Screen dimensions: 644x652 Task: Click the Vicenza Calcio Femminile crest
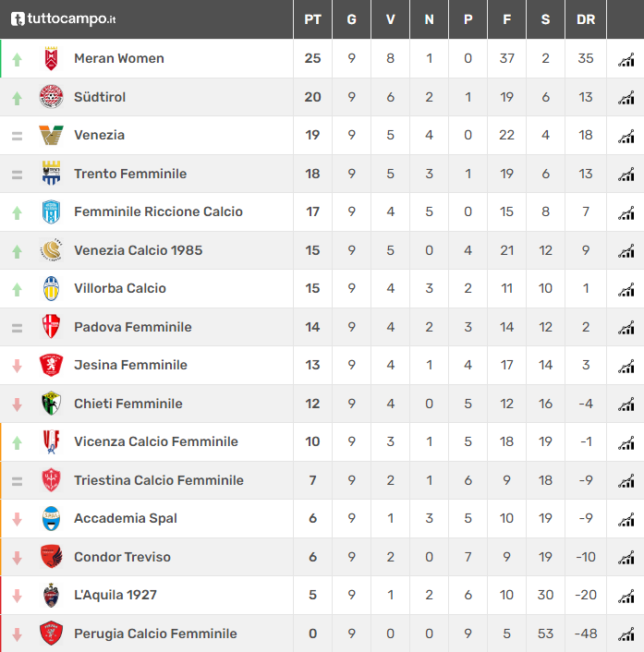(x=51, y=441)
